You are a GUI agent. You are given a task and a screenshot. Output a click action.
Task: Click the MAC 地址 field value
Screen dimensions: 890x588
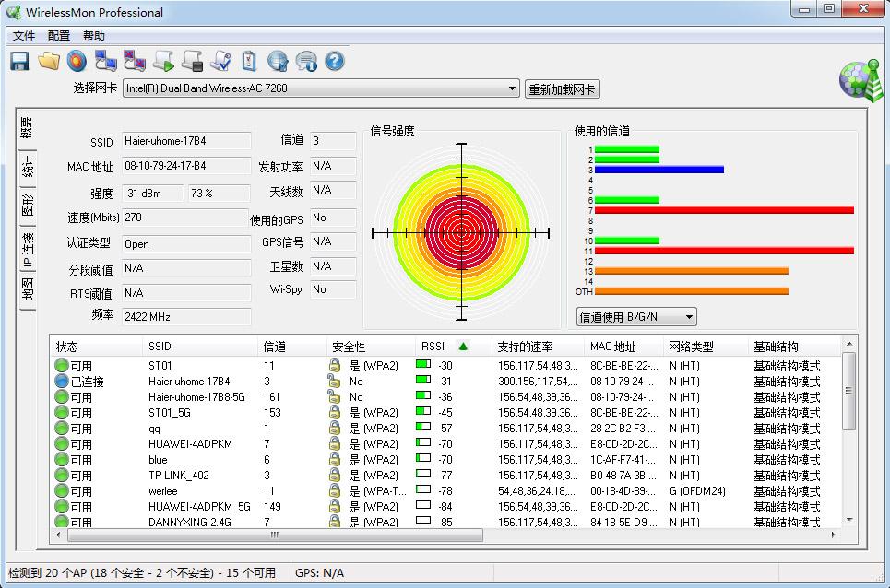click(x=186, y=166)
